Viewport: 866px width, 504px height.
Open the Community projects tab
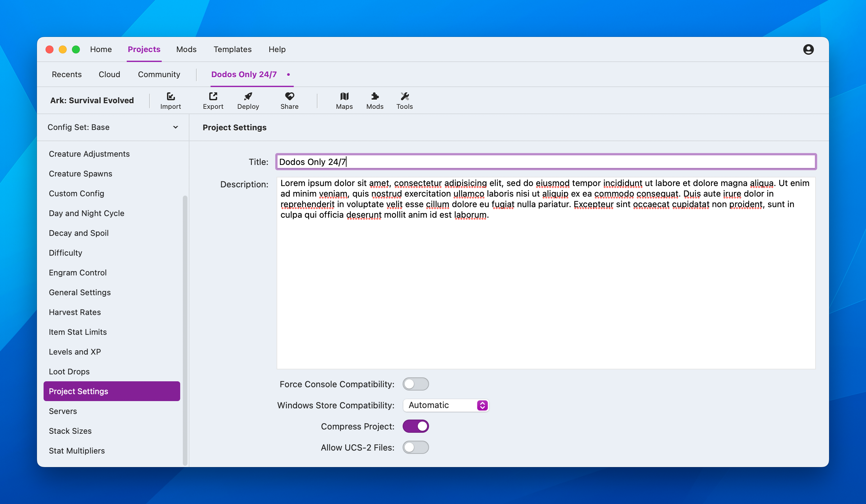tap(159, 75)
